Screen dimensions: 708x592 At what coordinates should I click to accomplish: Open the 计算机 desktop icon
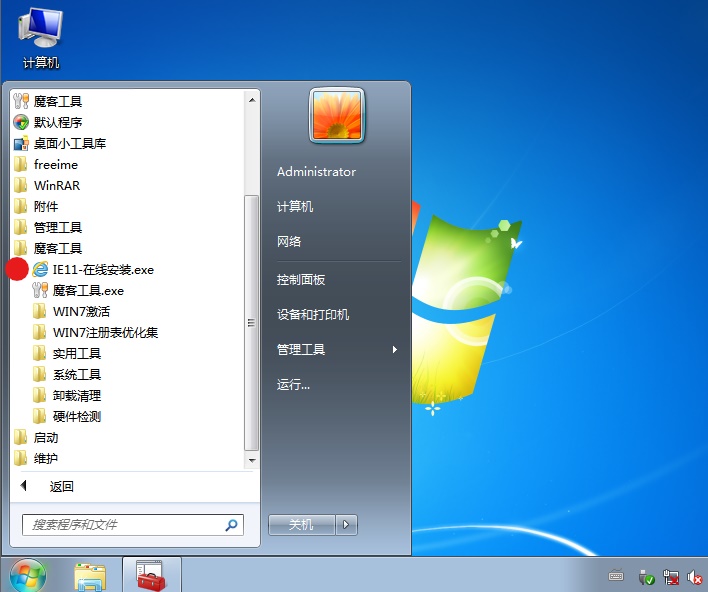tap(40, 38)
